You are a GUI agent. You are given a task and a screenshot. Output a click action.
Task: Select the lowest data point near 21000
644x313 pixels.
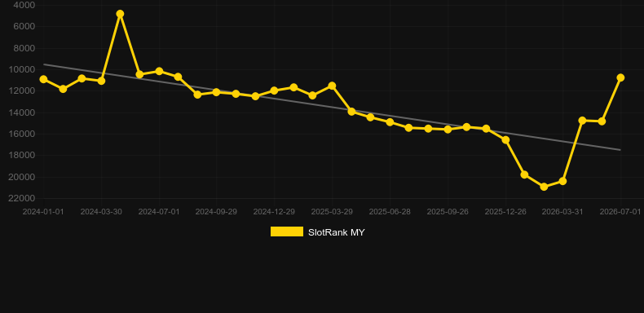point(544,187)
